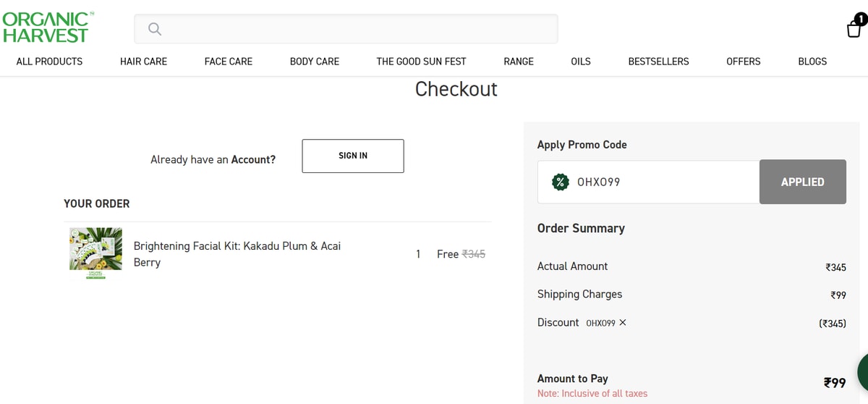The height and width of the screenshot is (404, 868).
Task: Visit The Good Sun Fest page
Action: click(421, 62)
